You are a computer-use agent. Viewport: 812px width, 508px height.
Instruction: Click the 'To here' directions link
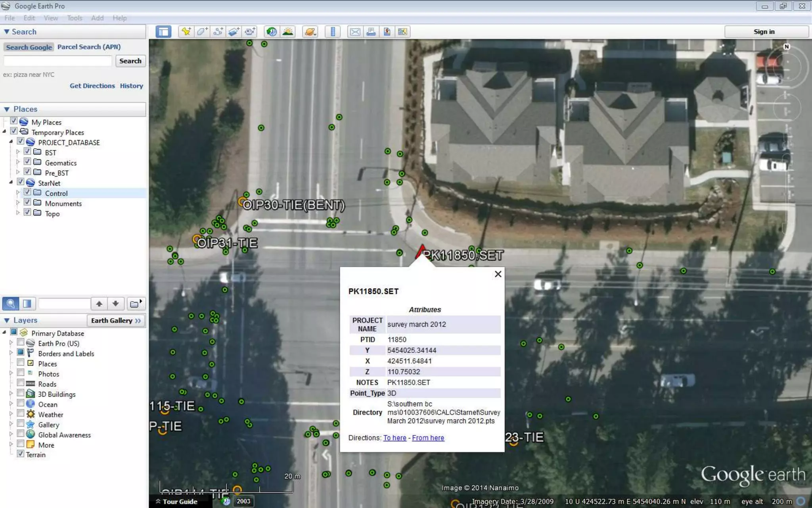[395, 438]
